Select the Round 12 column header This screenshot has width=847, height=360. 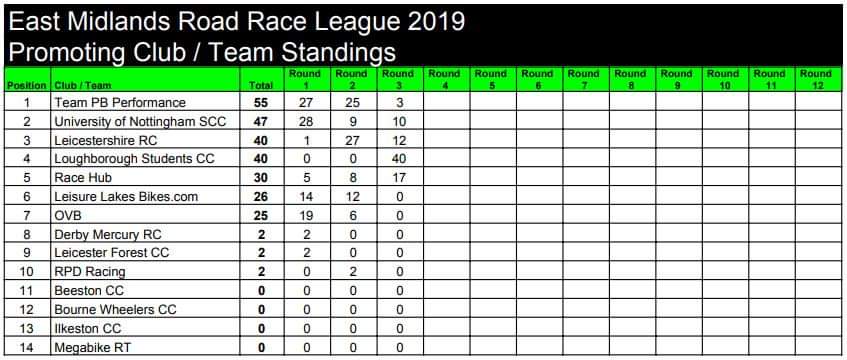coord(817,79)
